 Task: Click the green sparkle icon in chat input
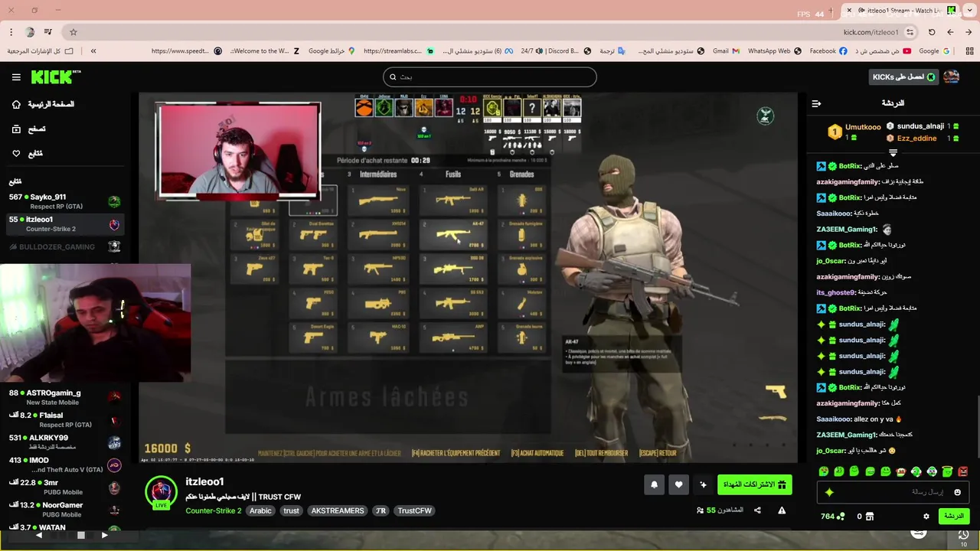pyautogui.click(x=829, y=493)
